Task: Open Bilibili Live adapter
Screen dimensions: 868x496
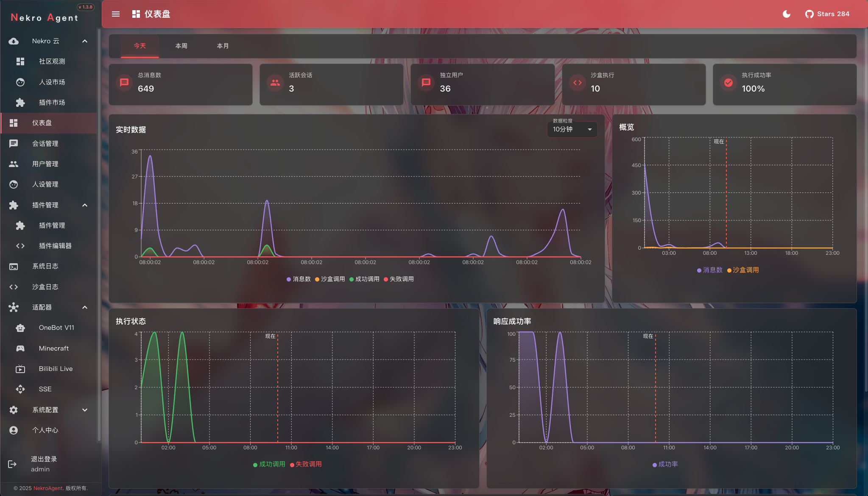Action: (55, 368)
